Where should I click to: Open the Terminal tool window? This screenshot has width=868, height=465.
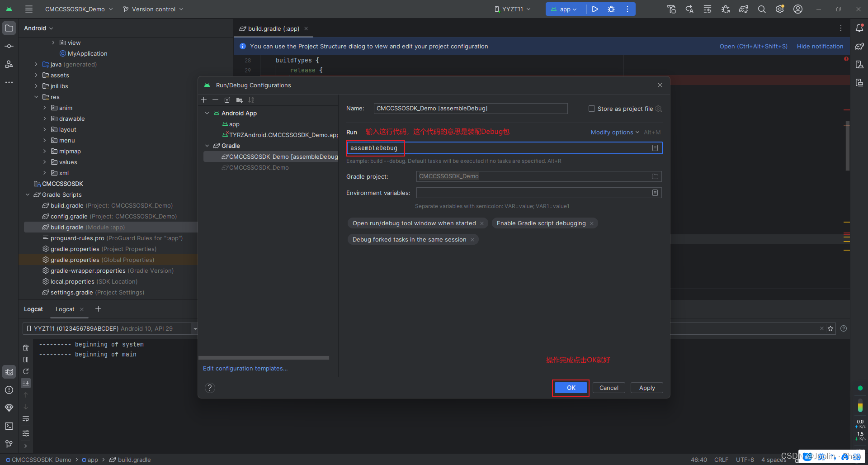click(x=9, y=426)
